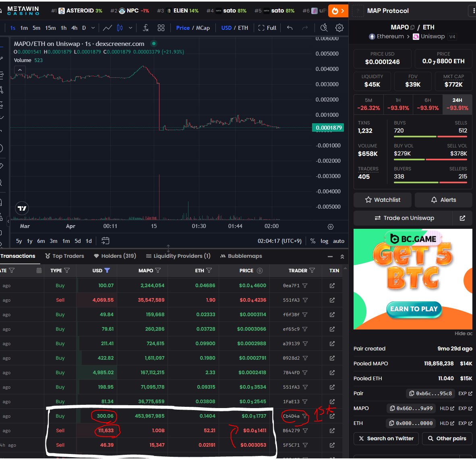Select the line chart style icon
This screenshot has height=460, width=476.
coord(108,28)
